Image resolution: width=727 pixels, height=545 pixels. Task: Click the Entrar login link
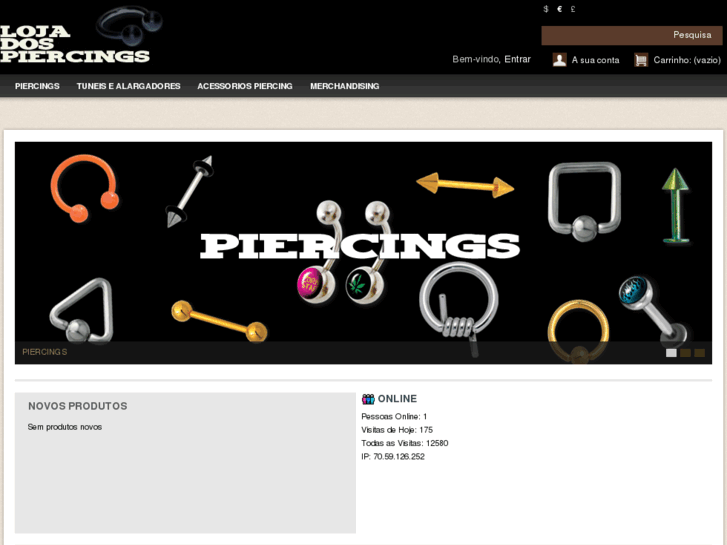pos(517,59)
